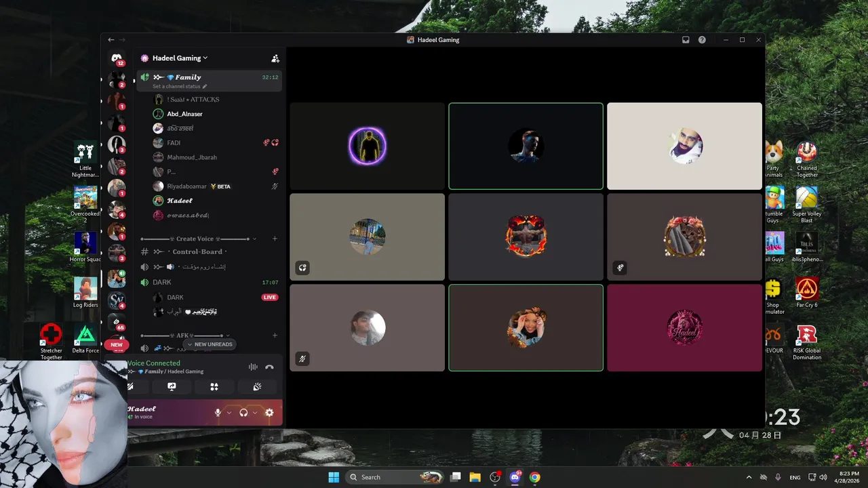Screen dimensions: 868x488
Task: Open Google Chrome from taskbar
Action: pyautogui.click(x=534, y=477)
